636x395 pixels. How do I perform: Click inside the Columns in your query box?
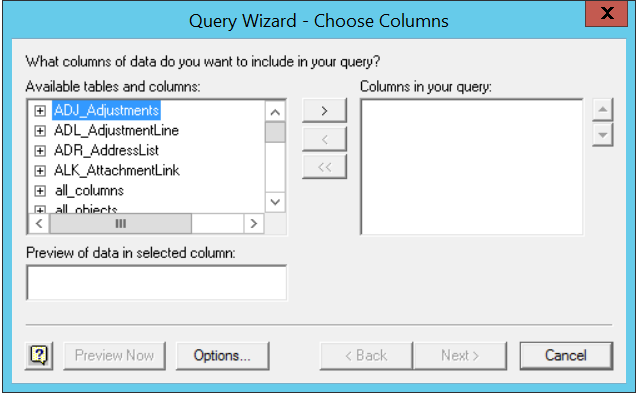point(472,167)
